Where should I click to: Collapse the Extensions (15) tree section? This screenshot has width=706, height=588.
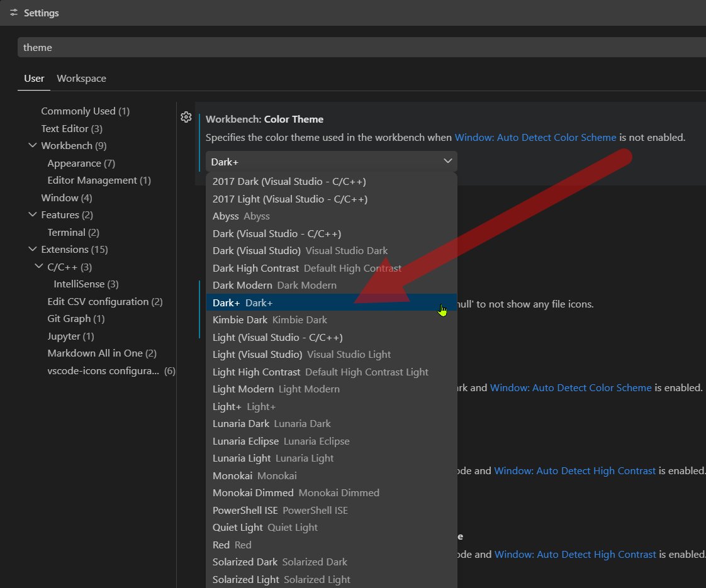click(x=33, y=249)
